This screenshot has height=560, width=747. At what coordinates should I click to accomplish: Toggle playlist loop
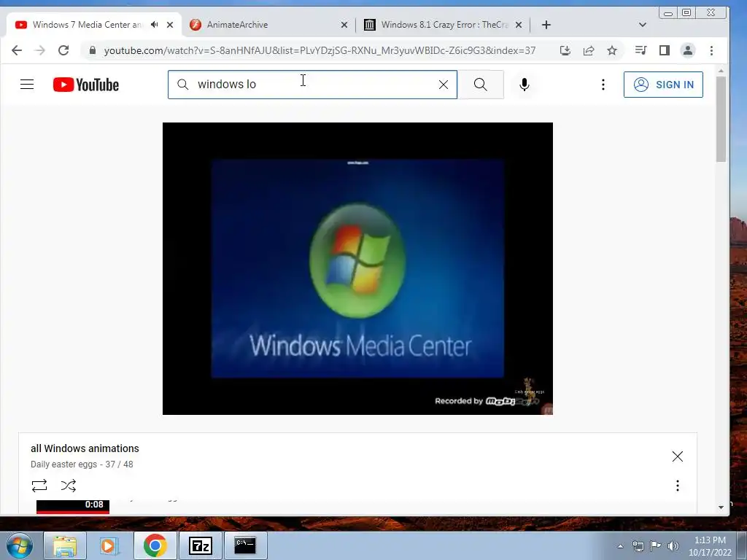point(39,486)
